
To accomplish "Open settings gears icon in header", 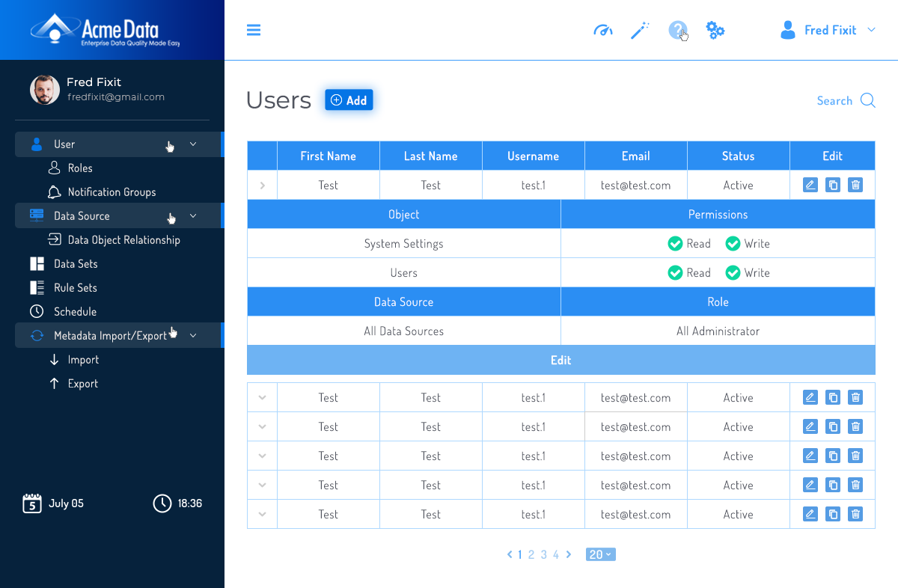I will pyautogui.click(x=715, y=31).
